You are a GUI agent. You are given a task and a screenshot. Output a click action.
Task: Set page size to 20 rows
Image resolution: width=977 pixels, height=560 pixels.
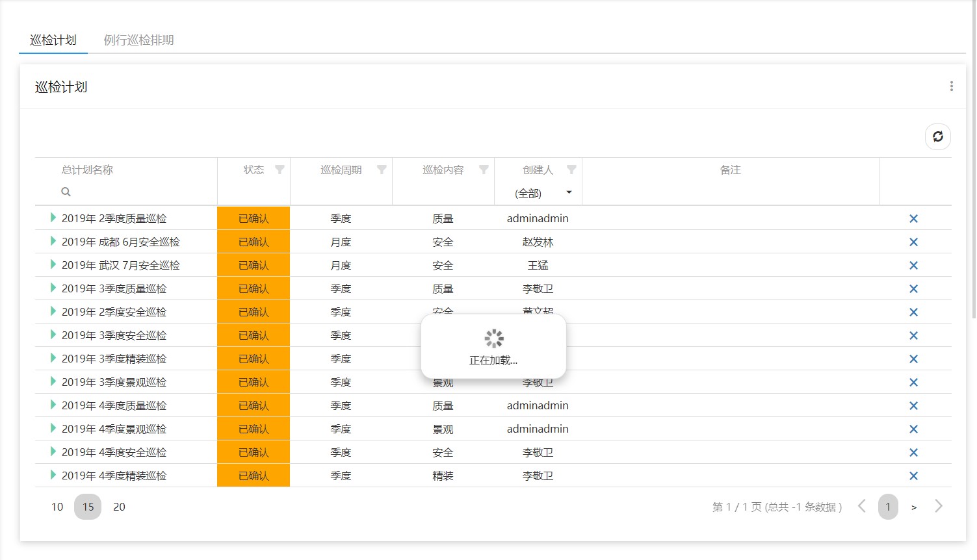(x=119, y=507)
